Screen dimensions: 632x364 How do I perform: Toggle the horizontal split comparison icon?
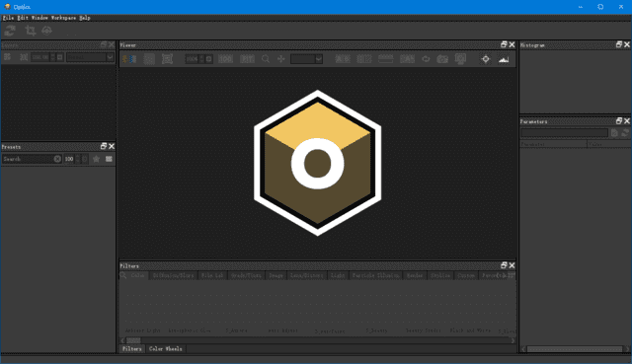385,59
